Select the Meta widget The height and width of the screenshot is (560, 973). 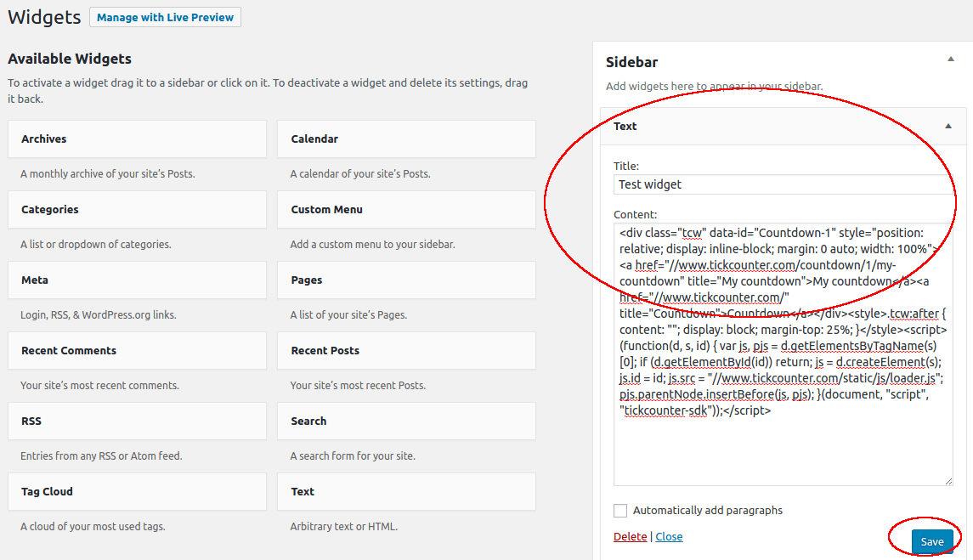coord(137,280)
